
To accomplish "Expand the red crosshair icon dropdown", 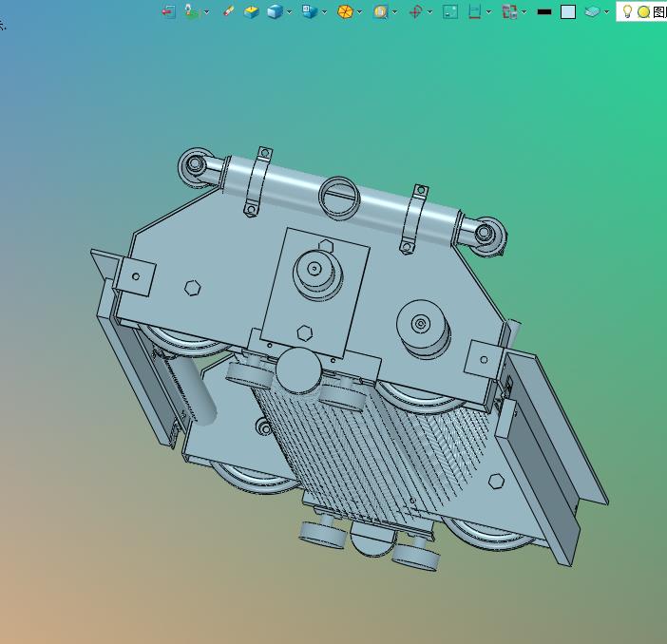I will [430, 12].
